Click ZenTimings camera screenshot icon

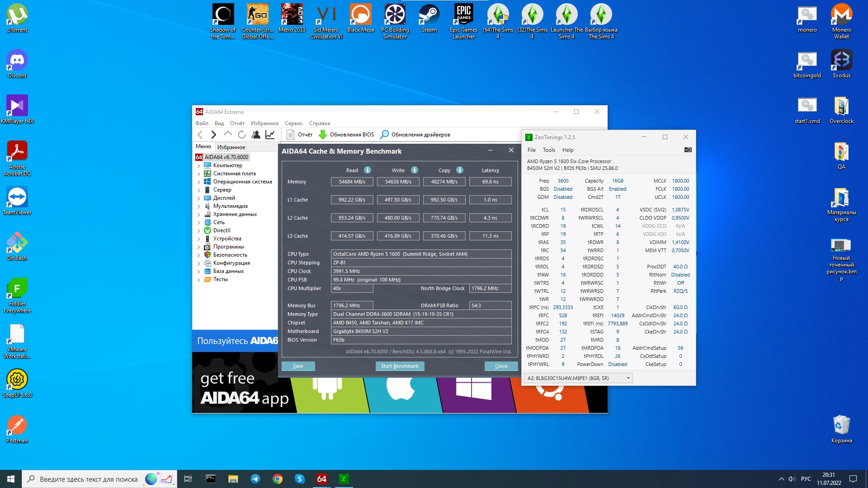pos(688,150)
